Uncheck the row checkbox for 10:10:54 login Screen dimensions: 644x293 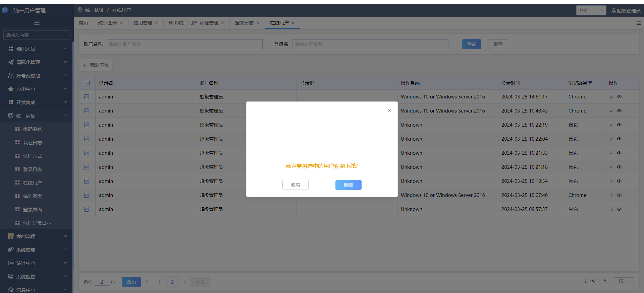click(87, 181)
